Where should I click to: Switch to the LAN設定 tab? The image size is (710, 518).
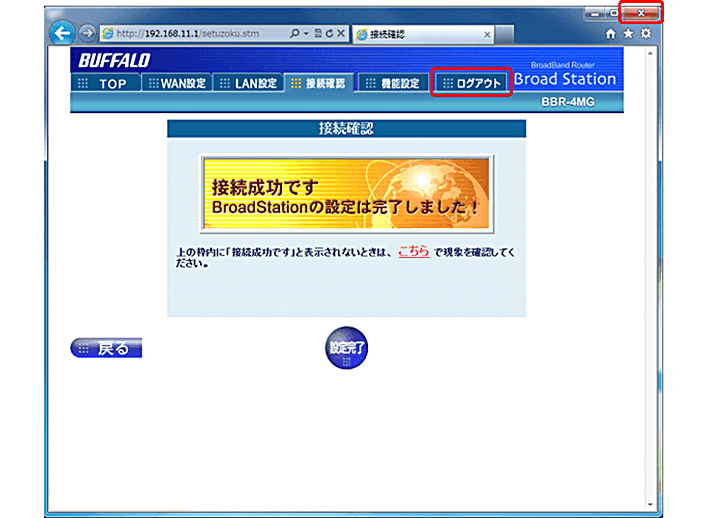248,83
